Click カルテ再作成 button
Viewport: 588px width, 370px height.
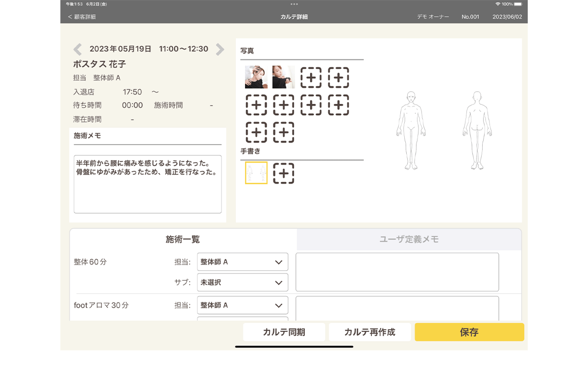pyautogui.click(x=370, y=332)
